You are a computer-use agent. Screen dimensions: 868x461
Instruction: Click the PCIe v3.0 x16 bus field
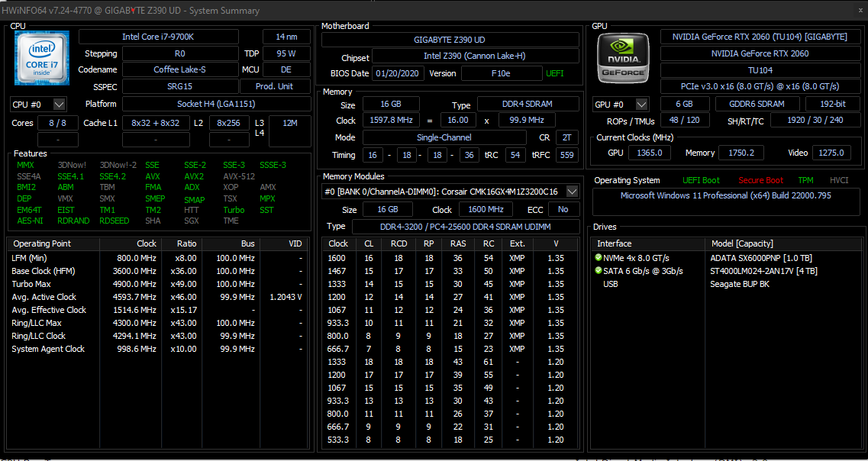coord(760,86)
